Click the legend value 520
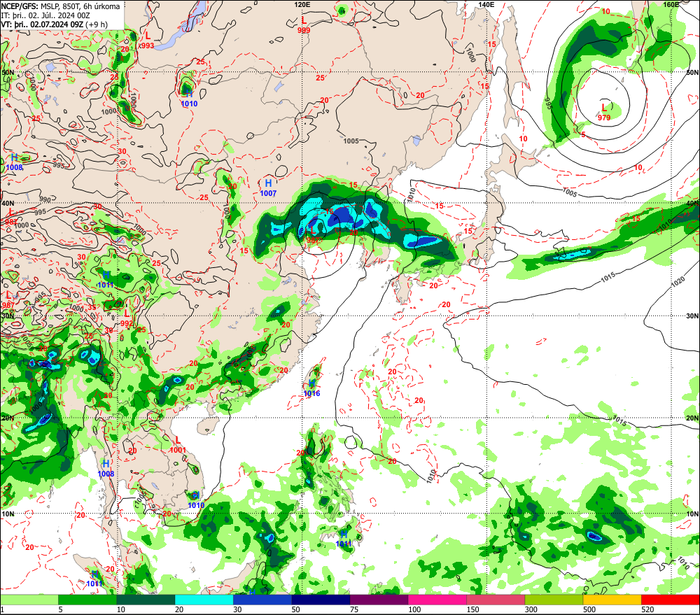The height and width of the screenshot is (615, 700). (647, 609)
